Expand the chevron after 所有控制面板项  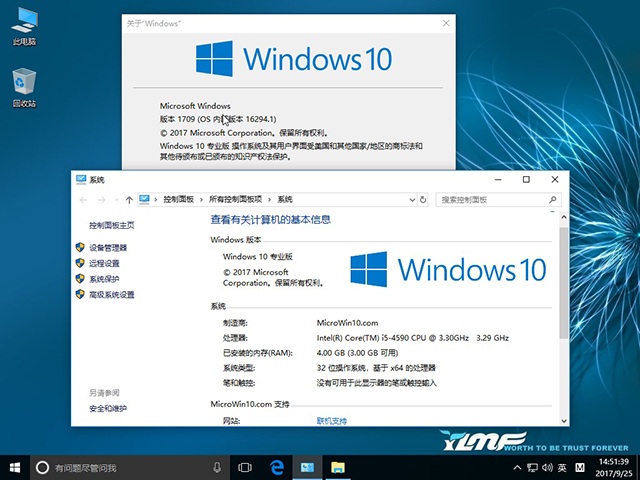(x=270, y=200)
